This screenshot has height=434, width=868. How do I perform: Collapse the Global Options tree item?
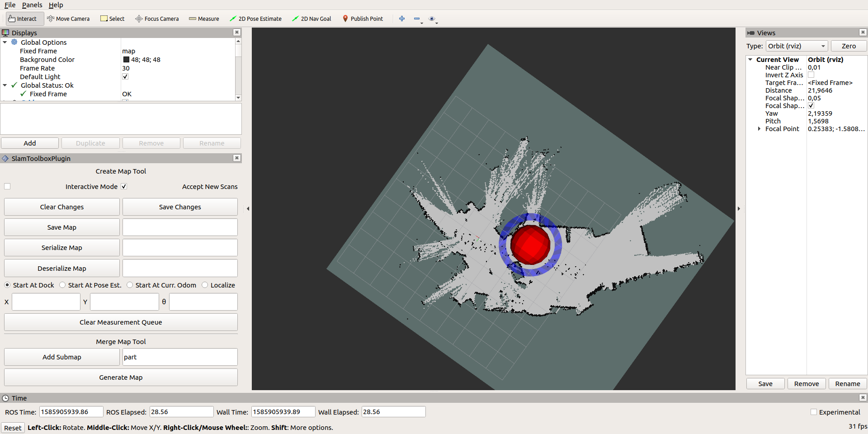point(5,42)
